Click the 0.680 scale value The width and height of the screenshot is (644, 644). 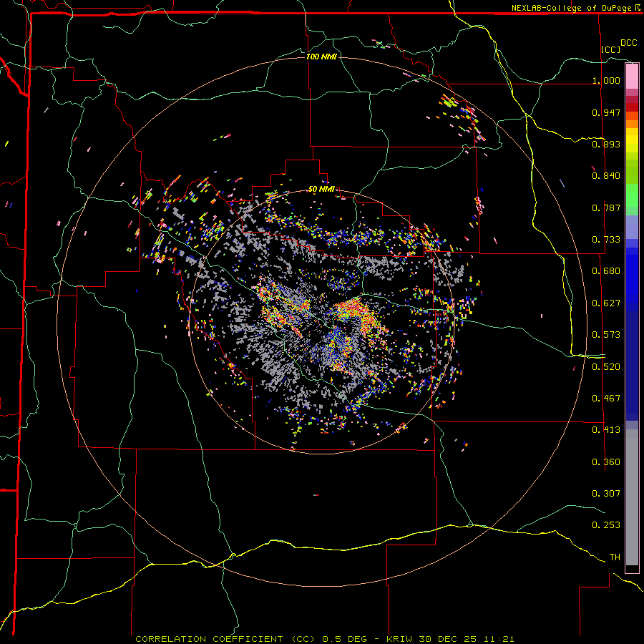(x=606, y=271)
